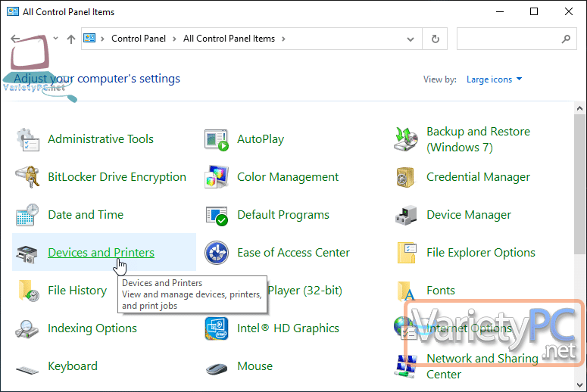Click the vertical scrollbar thumb
The height and width of the screenshot is (392, 587).
[580, 185]
